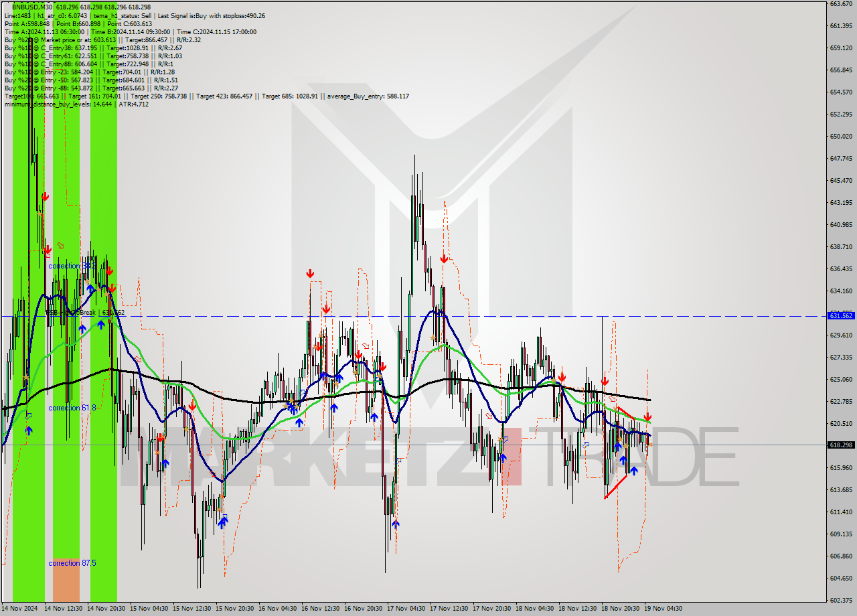Click 'Time C:2024.11.15 17:00:00' text
Screen dimensions: 857x616
click(x=216, y=31)
